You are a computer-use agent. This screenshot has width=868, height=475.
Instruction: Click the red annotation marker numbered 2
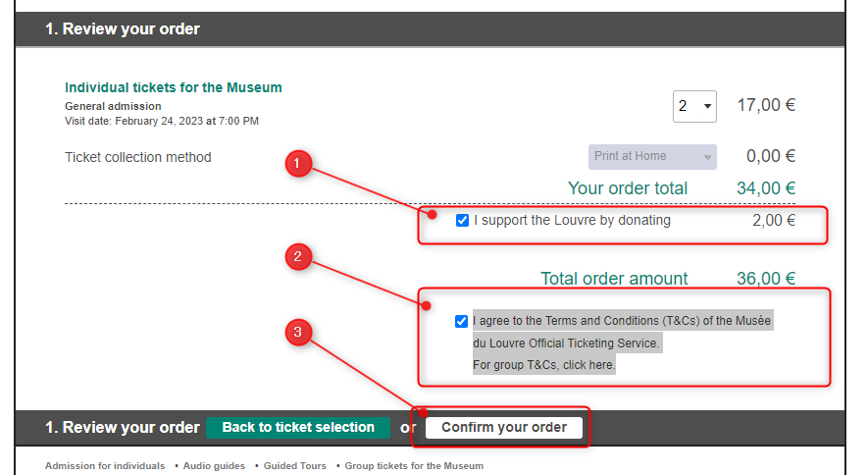coord(298,256)
